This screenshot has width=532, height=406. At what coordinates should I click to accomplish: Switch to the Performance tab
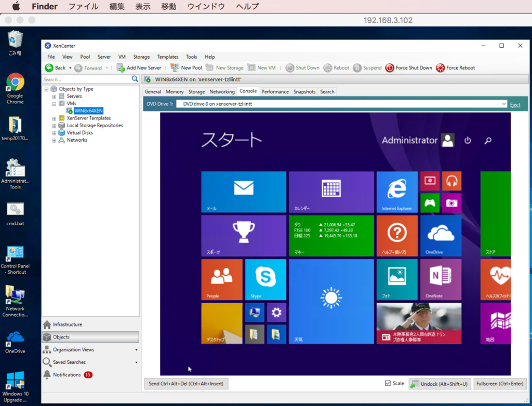coord(275,91)
